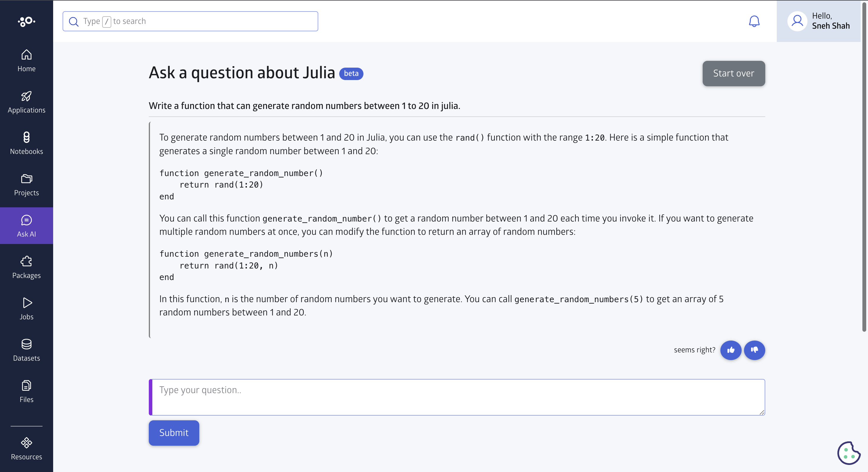The width and height of the screenshot is (868, 472).
Task: Click the Start over button
Action: 734,74
